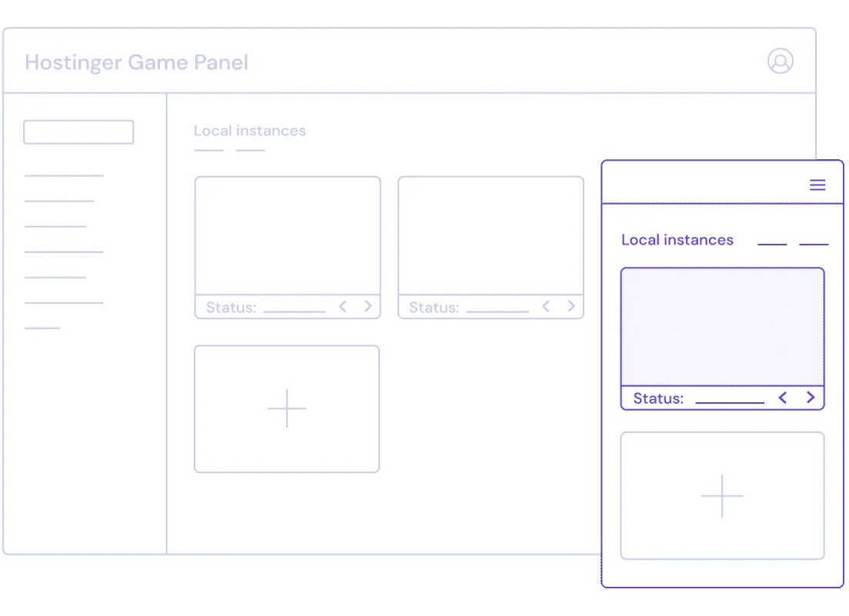
Task: Open the user profile icon in the header
Action: click(x=781, y=62)
